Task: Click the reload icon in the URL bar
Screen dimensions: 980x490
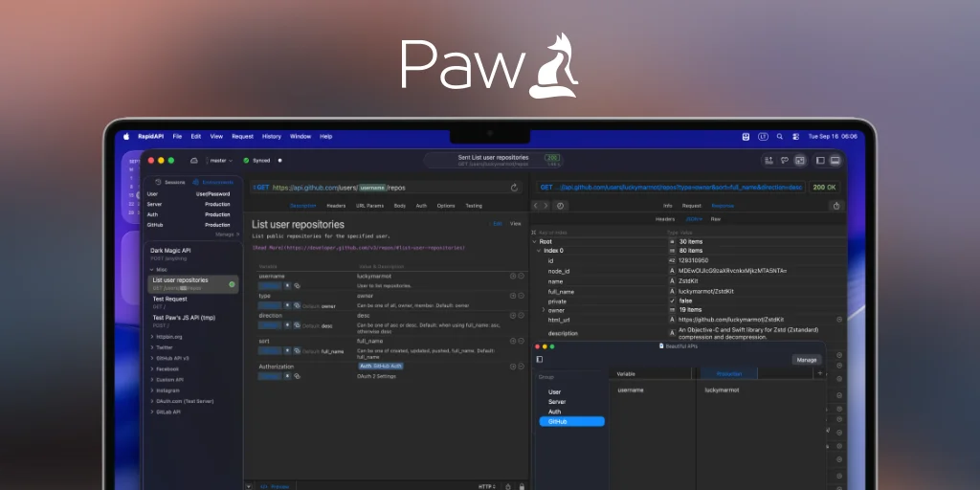Action: tap(514, 188)
